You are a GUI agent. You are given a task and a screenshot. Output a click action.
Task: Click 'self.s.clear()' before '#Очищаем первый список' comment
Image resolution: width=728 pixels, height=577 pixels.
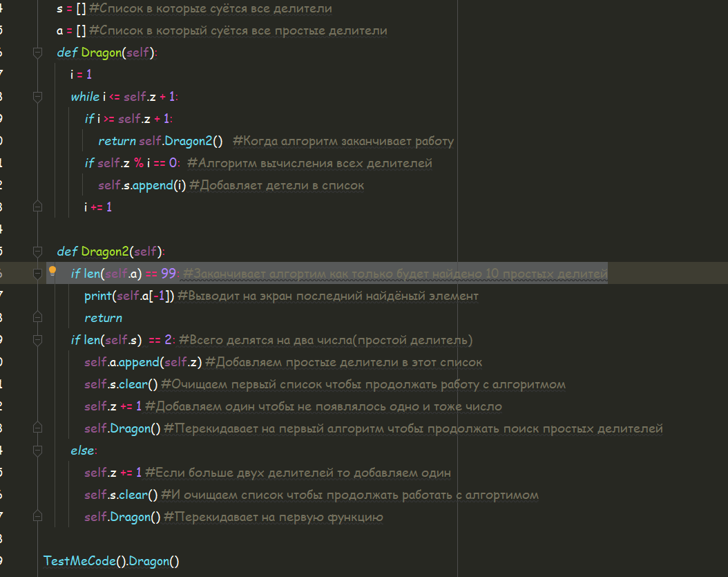click(121, 384)
